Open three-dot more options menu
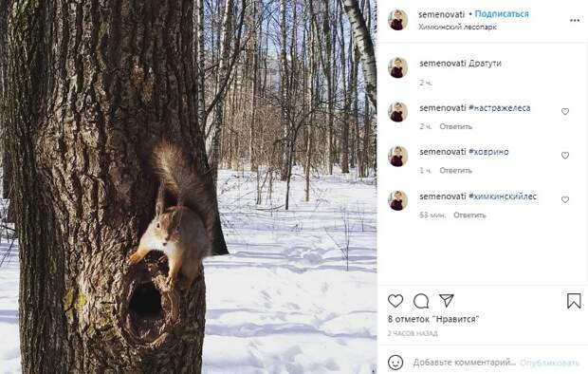Viewport: 588px width, 374px height. 575,20
